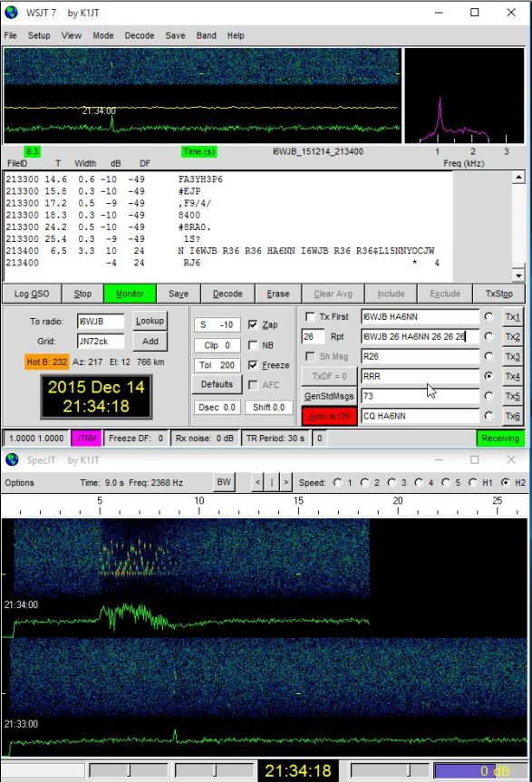Viewport: 532px width, 782px height.
Task: Check the Tx First checkbox
Action: pos(310,316)
